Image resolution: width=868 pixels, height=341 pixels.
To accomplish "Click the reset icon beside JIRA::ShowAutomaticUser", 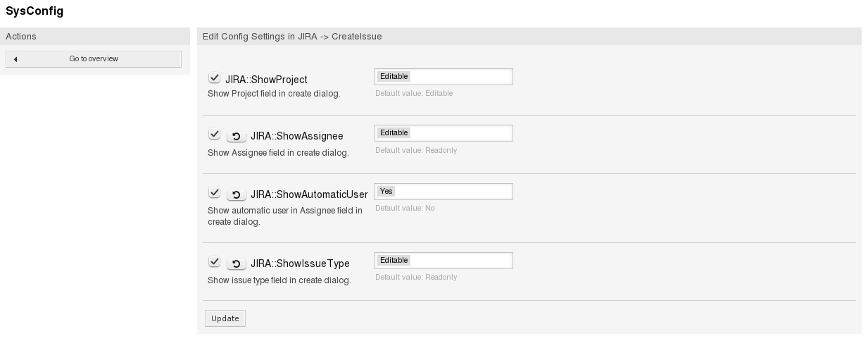I will (x=236, y=194).
